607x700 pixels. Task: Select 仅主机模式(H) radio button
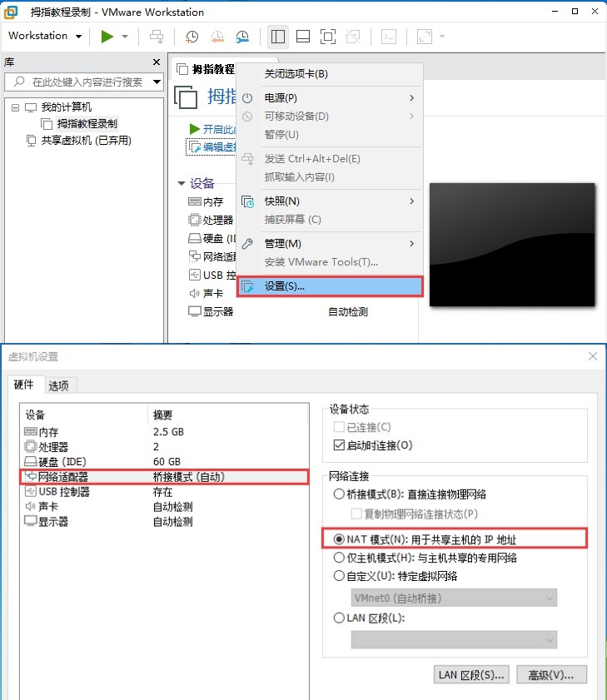[339, 558]
